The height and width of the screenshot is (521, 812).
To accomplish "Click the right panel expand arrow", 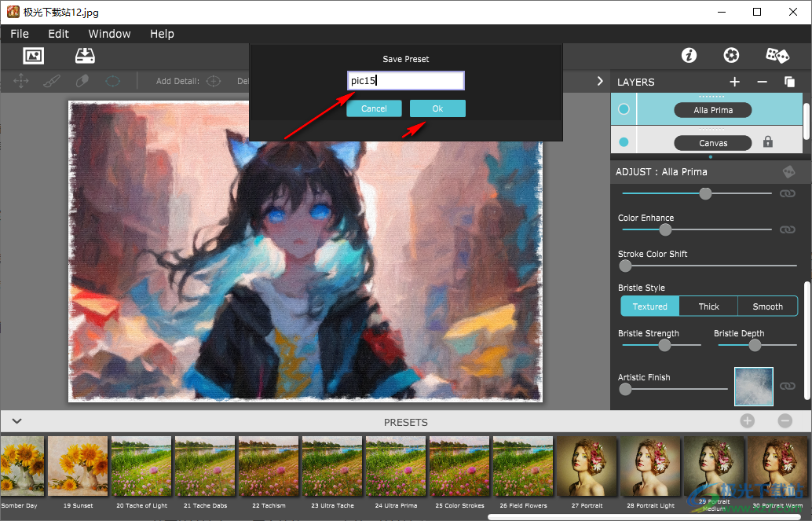I will coord(600,80).
